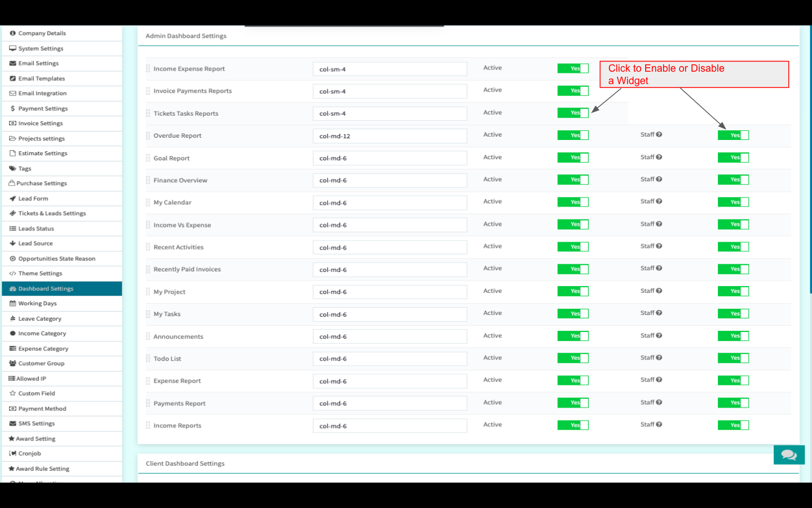Screen dimensions: 812x508
Task: Go to Payment Settings in sidebar
Action: 43,108
